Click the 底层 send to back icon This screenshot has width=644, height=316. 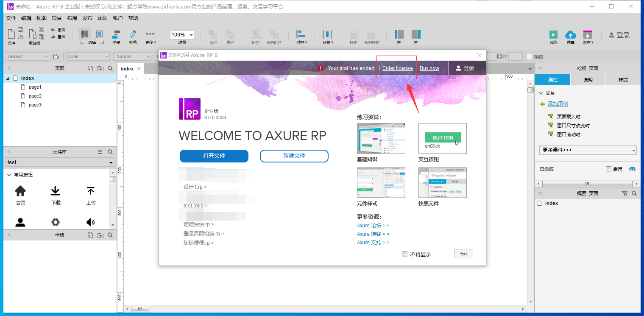(230, 34)
